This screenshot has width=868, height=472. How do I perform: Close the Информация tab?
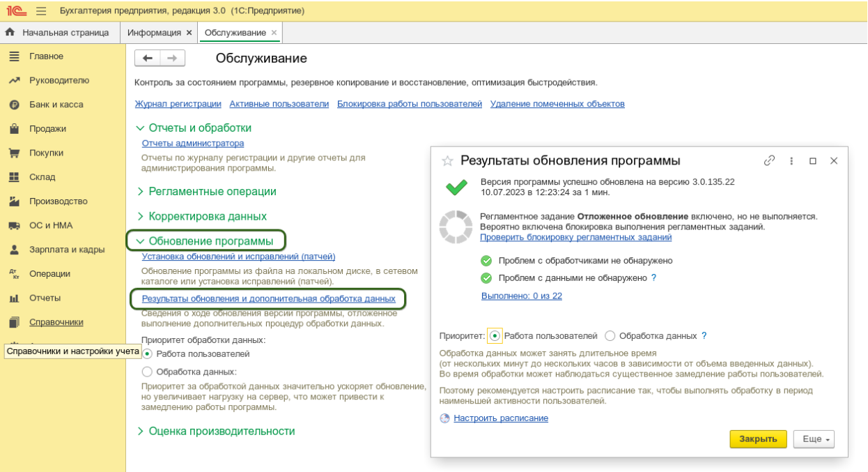(189, 33)
